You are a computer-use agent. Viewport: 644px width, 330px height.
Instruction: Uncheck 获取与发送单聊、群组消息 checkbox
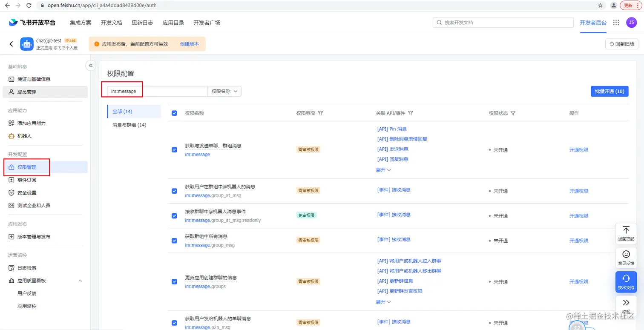coord(174,150)
